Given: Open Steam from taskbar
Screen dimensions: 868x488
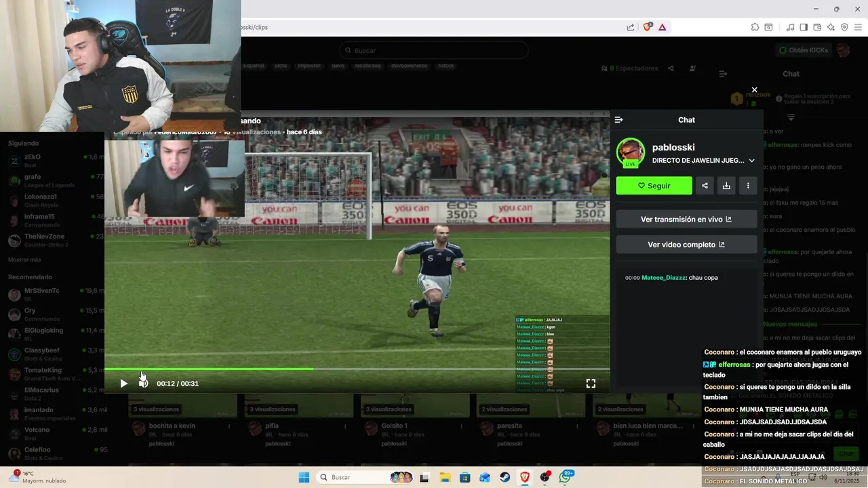Looking at the screenshot, I should (x=505, y=477).
